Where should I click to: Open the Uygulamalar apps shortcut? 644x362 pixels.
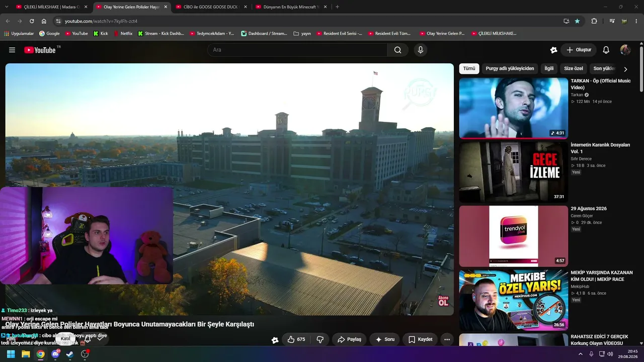(x=19, y=34)
